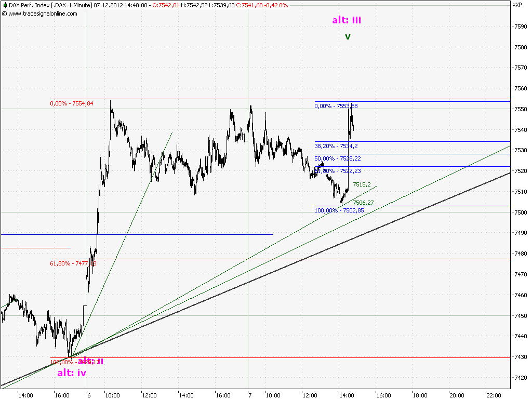Image resolution: width=532 pixels, height=399 pixels.
Task: Click the 7500 price axis label
Action: pos(521,212)
